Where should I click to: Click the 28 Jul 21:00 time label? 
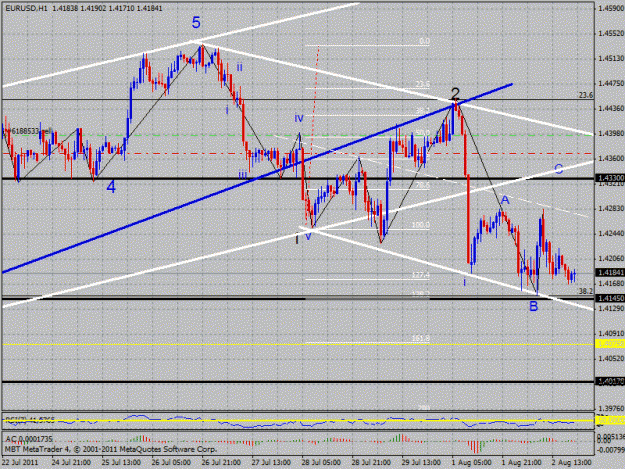pos(371,463)
